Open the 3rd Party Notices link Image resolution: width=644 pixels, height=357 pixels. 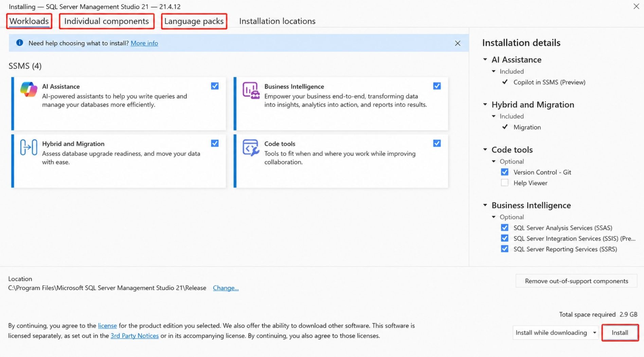[135, 336]
